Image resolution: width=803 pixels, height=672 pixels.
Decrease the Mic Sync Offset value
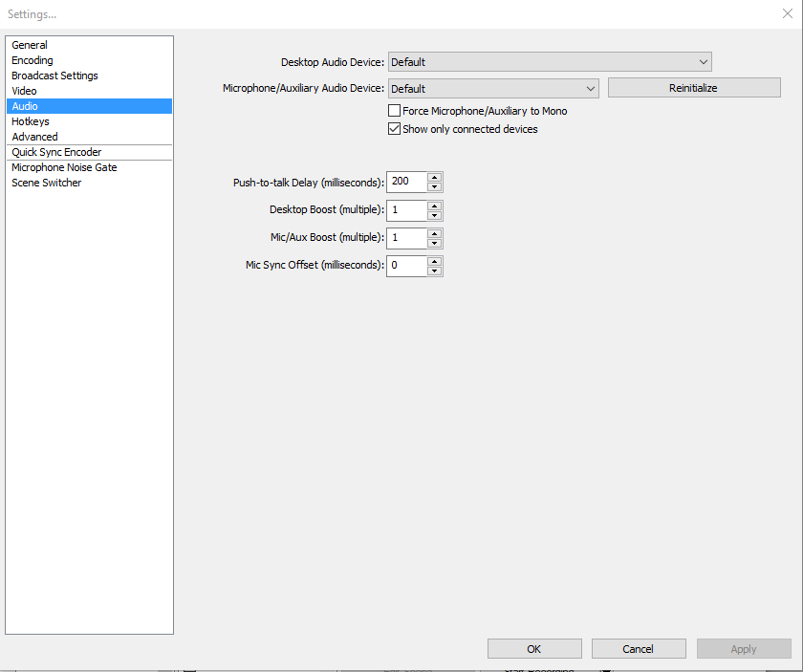435,271
